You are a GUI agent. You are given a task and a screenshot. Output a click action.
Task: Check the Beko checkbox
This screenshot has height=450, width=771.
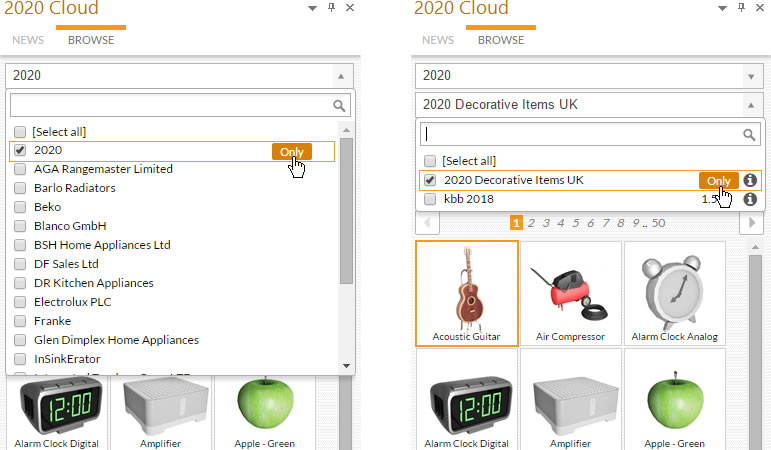[20, 207]
